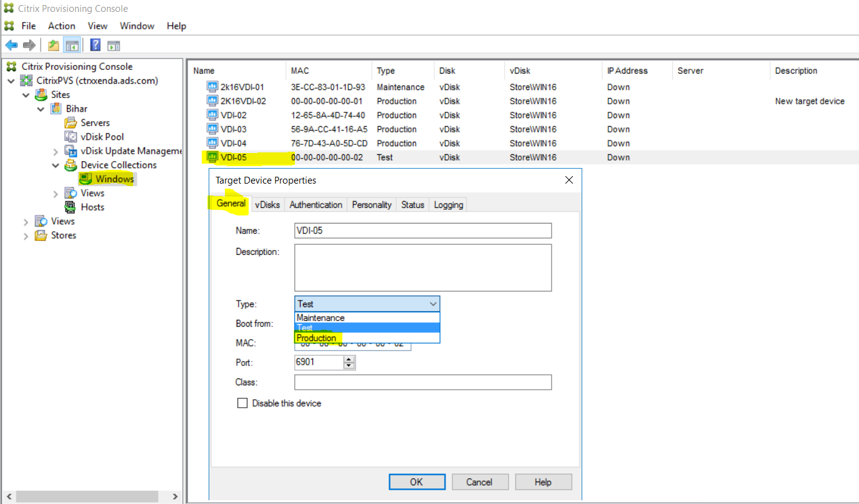Select the Hosts icon in the tree
This screenshot has height=504, width=859.
71,207
